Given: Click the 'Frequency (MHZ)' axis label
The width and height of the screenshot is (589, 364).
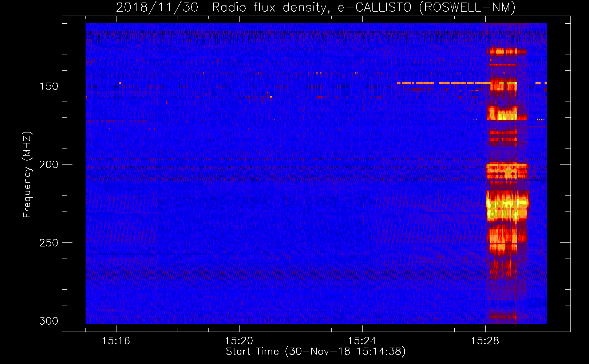Looking at the screenshot, I should 27,175.
